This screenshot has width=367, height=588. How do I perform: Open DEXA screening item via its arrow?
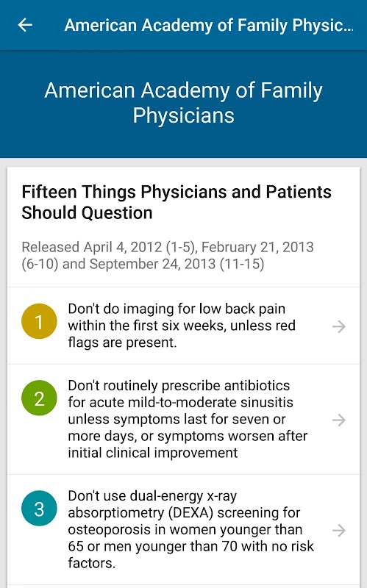tap(339, 530)
